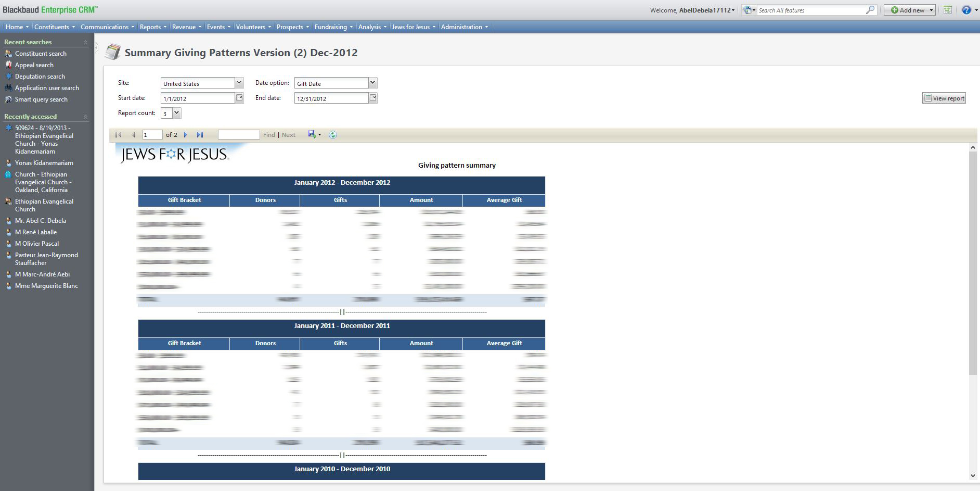Click the report vertical scrollbar thumb
The width and height of the screenshot is (980, 491).
click(x=973, y=263)
